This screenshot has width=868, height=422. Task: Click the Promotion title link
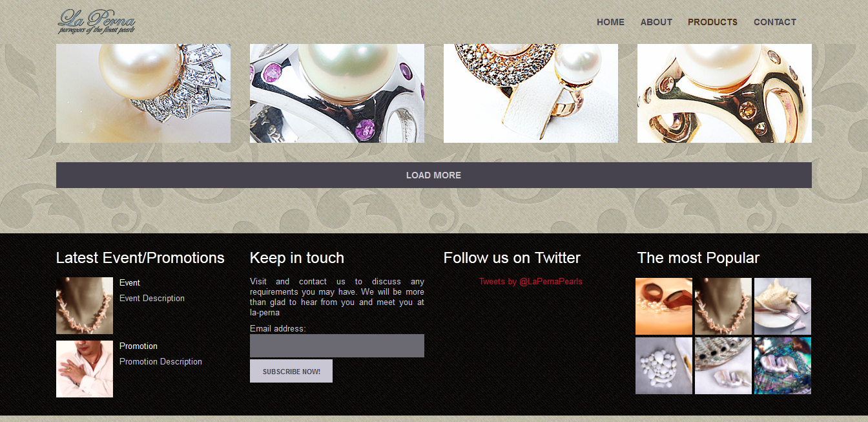(138, 346)
